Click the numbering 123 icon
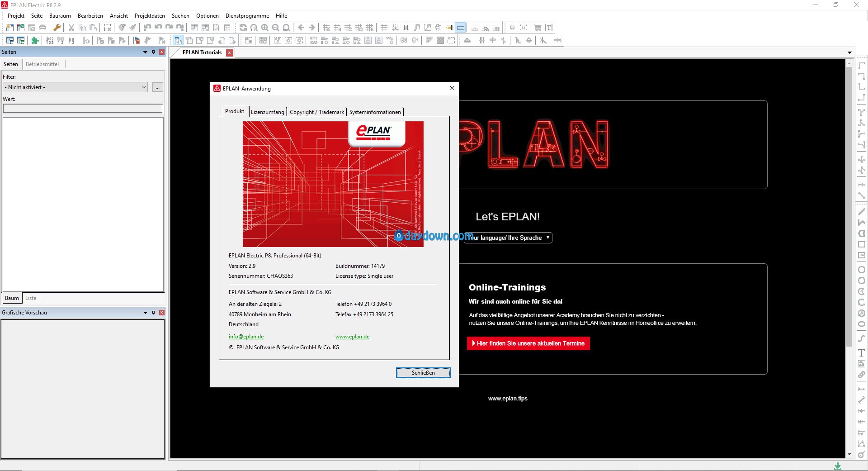This screenshot has width=868, height=471. (50, 40)
